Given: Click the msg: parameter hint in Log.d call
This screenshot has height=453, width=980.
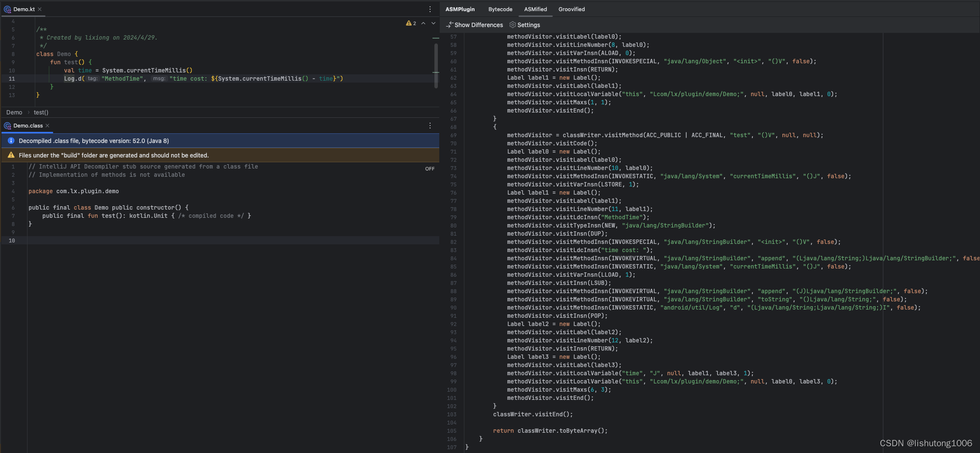Looking at the screenshot, I should 159,78.
